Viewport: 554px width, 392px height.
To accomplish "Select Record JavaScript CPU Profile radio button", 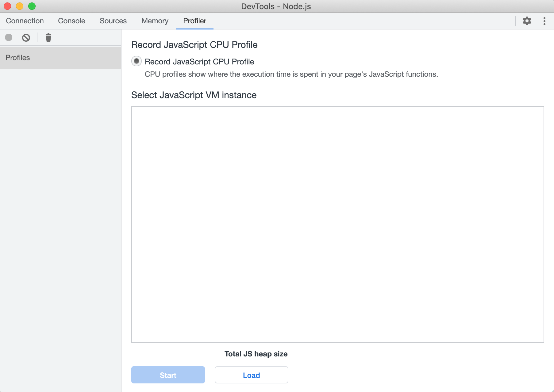I will [x=137, y=61].
